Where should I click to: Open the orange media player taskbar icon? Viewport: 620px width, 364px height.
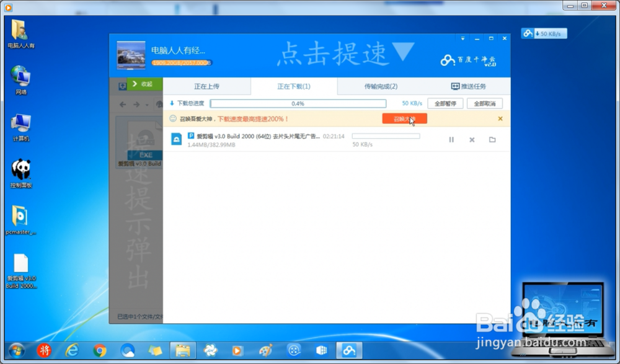[x=237, y=350]
